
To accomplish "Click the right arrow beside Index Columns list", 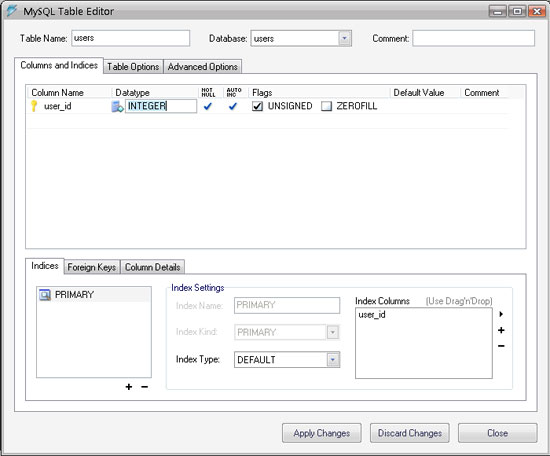I will pyautogui.click(x=501, y=314).
